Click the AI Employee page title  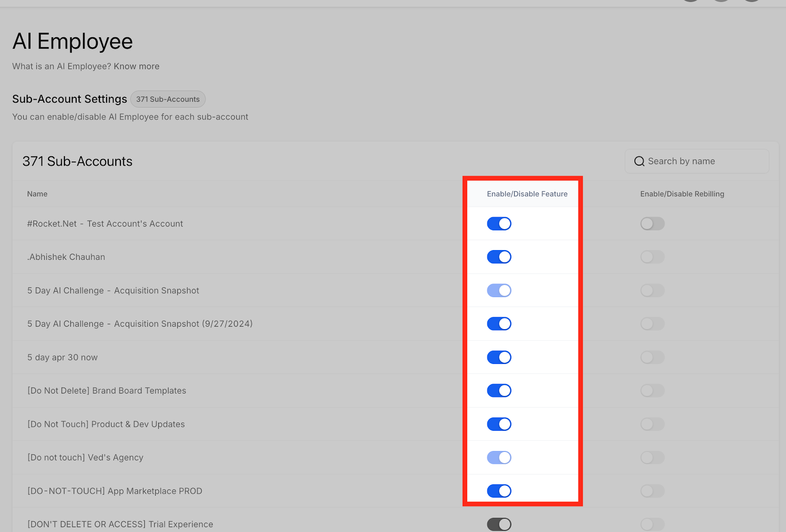tap(73, 41)
